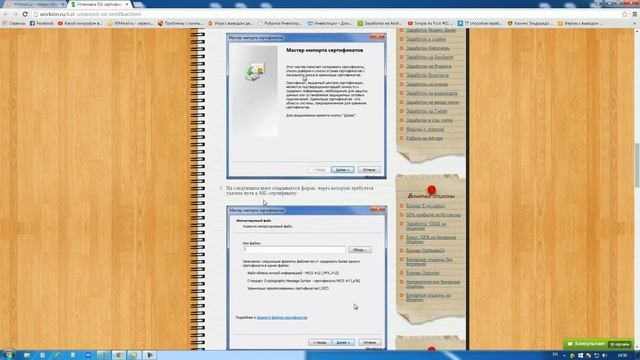This screenshot has height=360, width=640.
Task: Open sidebar link 'Заработок на кликах'
Action: pos(427,84)
